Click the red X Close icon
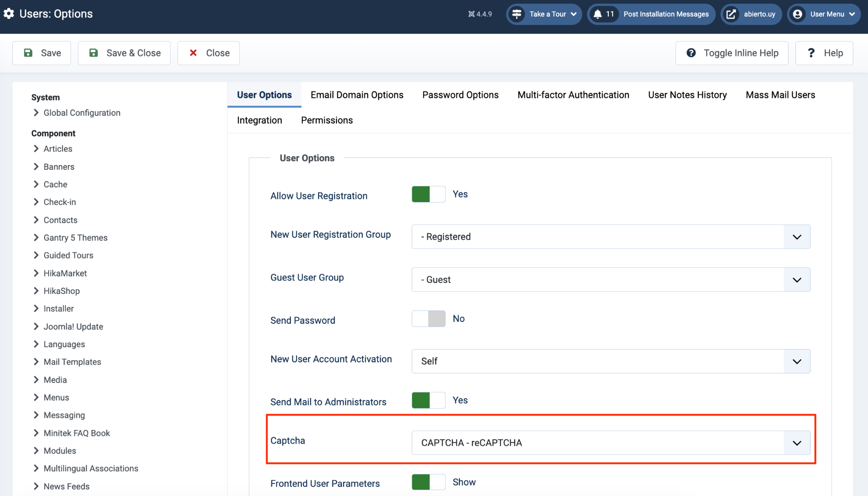 coord(193,53)
